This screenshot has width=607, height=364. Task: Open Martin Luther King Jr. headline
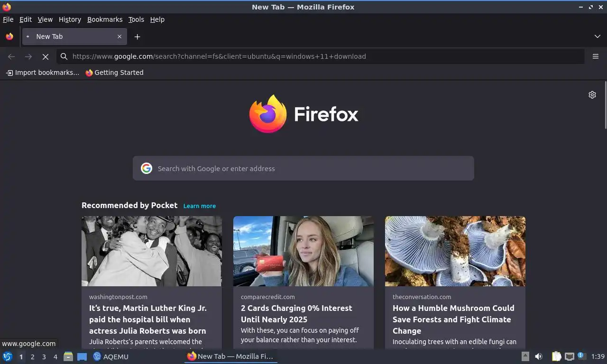click(x=148, y=319)
